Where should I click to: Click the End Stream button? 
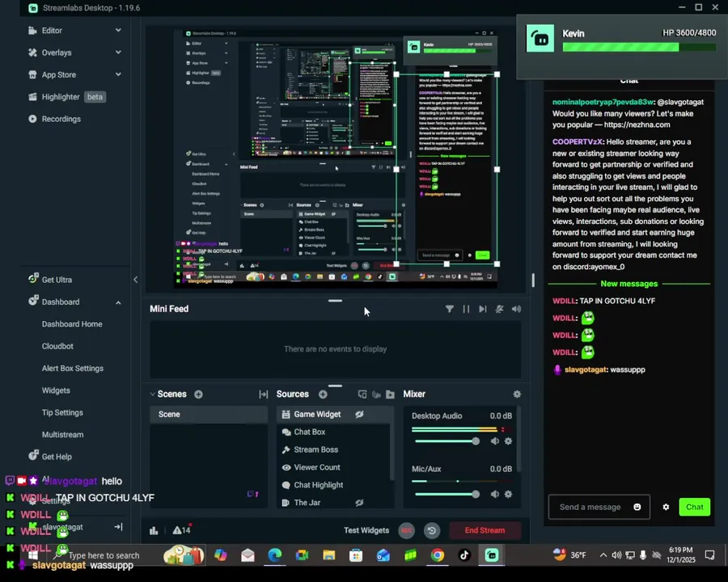[x=485, y=530]
